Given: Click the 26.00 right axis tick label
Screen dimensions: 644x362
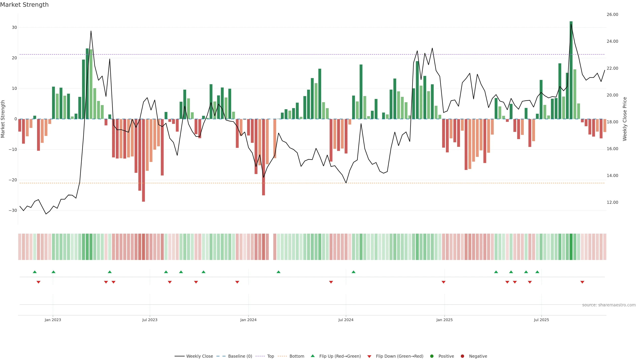Looking at the screenshot, I should click(x=612, y=14).
